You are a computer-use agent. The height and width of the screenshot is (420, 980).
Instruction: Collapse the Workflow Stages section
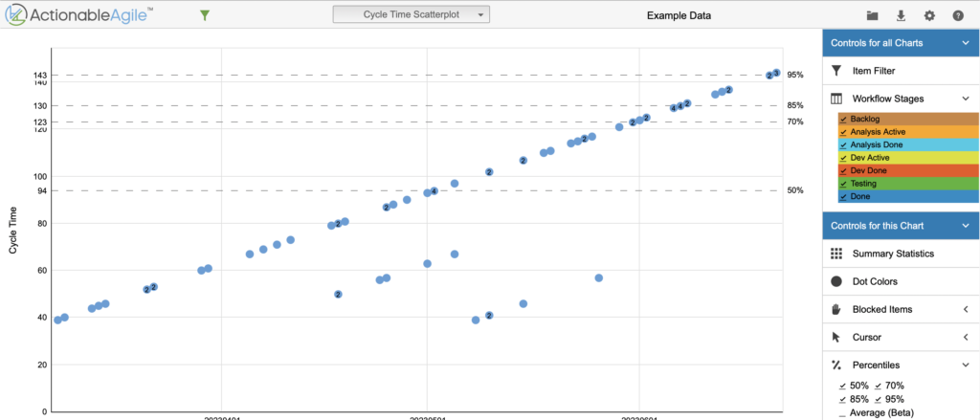(965, 99)
